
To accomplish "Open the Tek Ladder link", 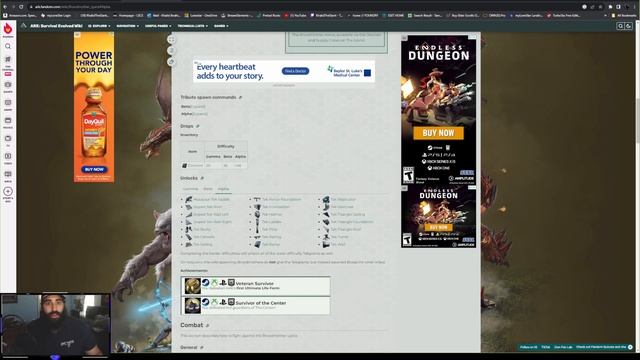I will tap(271, 222).
